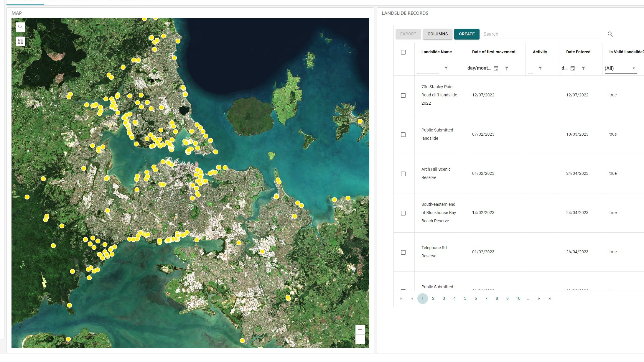Screen dimensions: 644x362
Task: Open Date Entered filter operator menu
Action: pyautogui.click(x=583, y=68)
